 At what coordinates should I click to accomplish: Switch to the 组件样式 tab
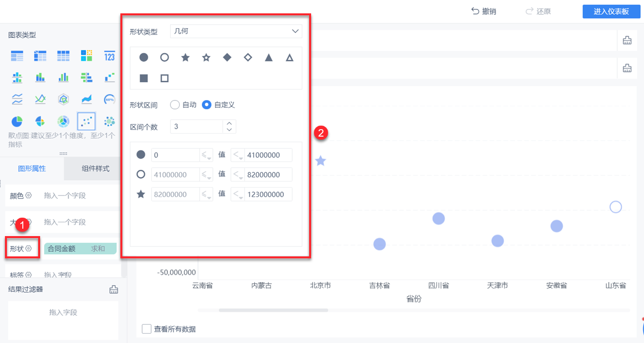click(x=96, y=168)
